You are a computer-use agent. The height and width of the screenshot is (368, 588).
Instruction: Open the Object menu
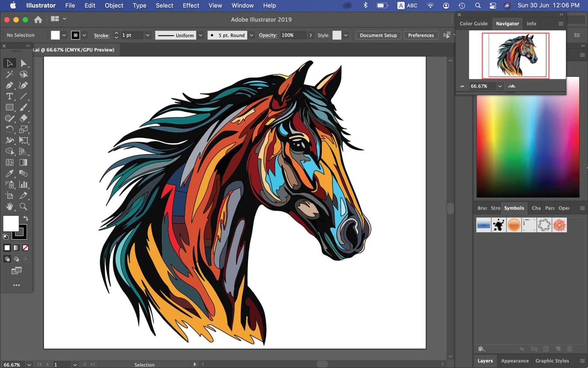(x=114, y=6)
